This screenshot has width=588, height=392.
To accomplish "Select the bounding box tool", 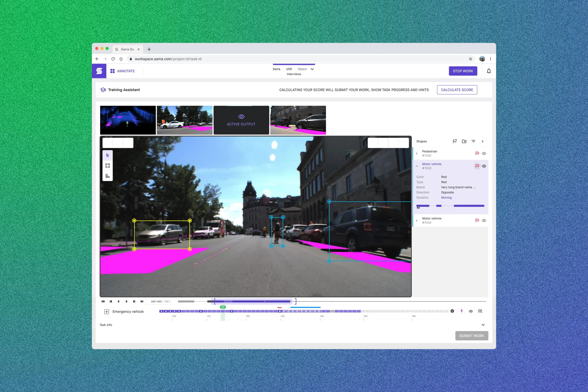I will (x=107, y=165).
